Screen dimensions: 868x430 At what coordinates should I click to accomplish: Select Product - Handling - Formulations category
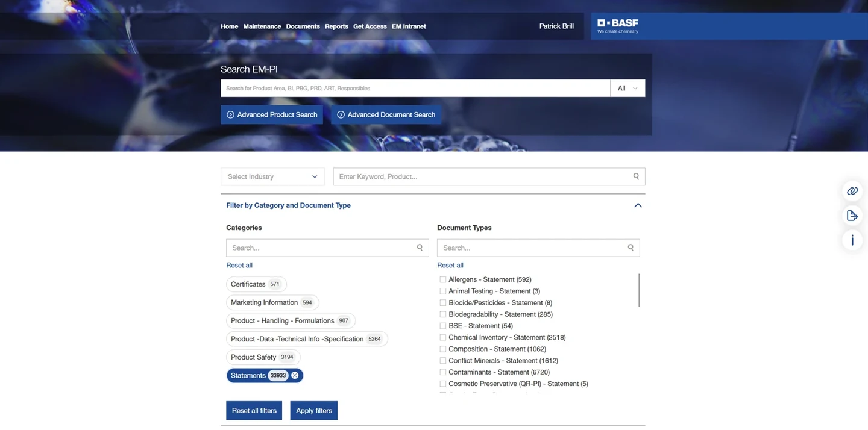click(x=291, y=320)
